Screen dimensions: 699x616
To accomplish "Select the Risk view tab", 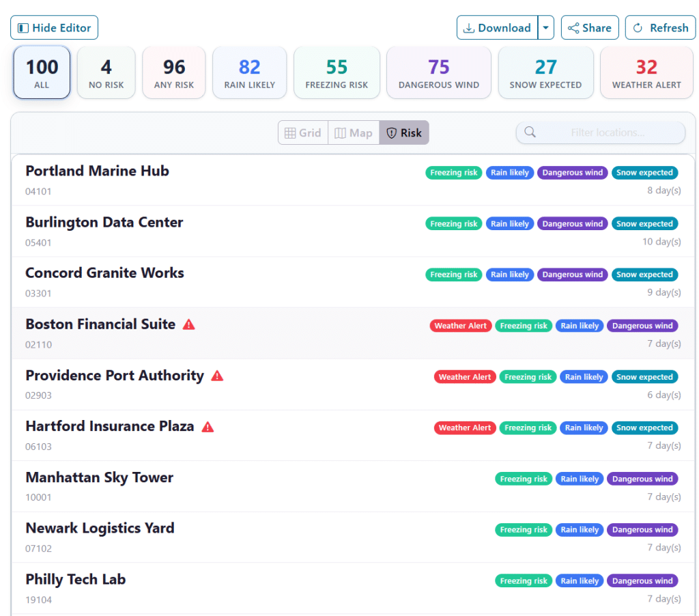I will coord(404,133).
